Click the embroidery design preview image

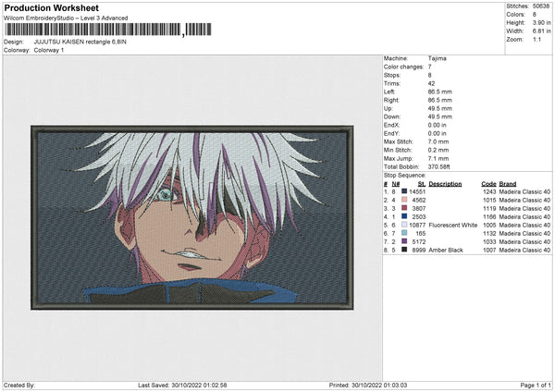(x=192, y=217)
